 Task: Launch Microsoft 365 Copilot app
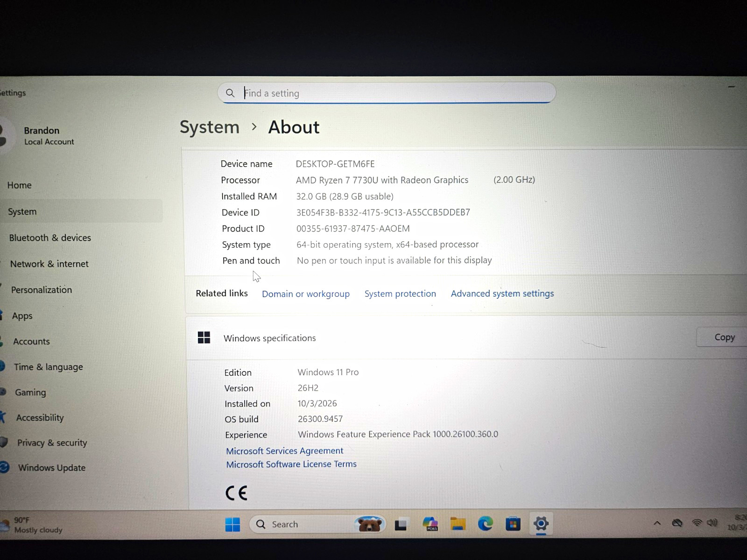[x=430, y=524]
